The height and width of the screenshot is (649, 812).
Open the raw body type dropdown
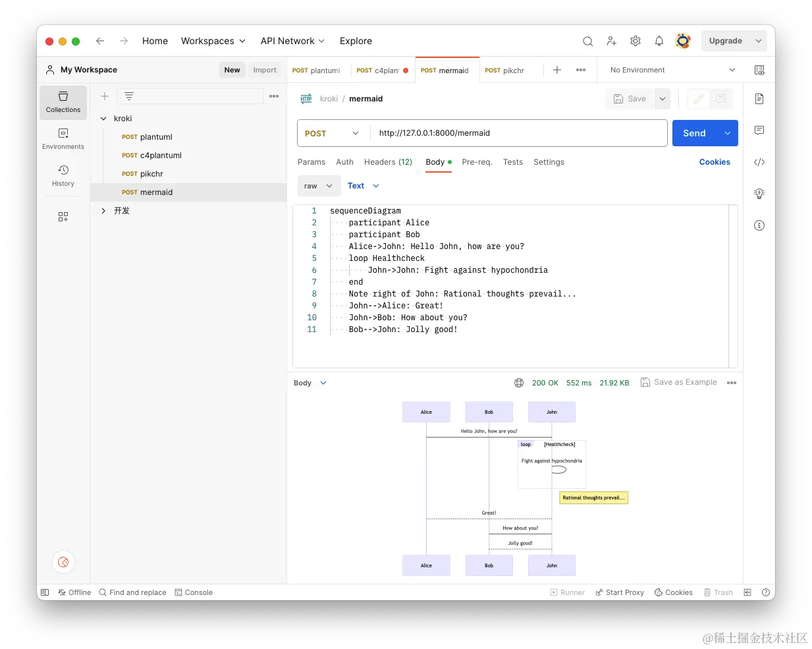click(x=319, y=186)
